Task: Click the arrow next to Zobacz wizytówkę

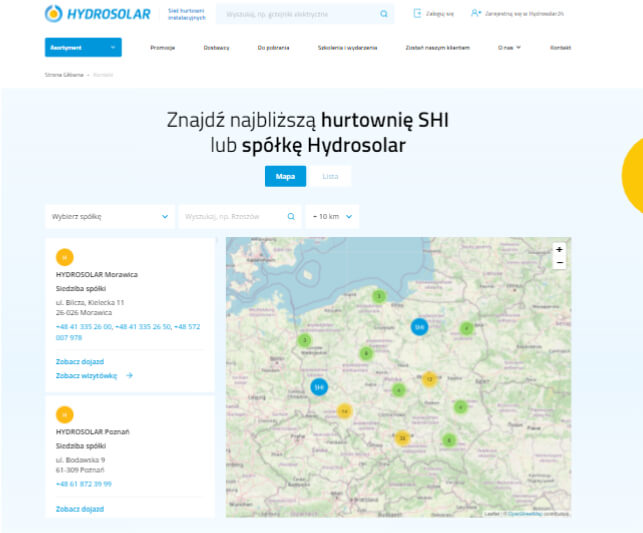Action: pyautogui.click(x=130, y=375)
